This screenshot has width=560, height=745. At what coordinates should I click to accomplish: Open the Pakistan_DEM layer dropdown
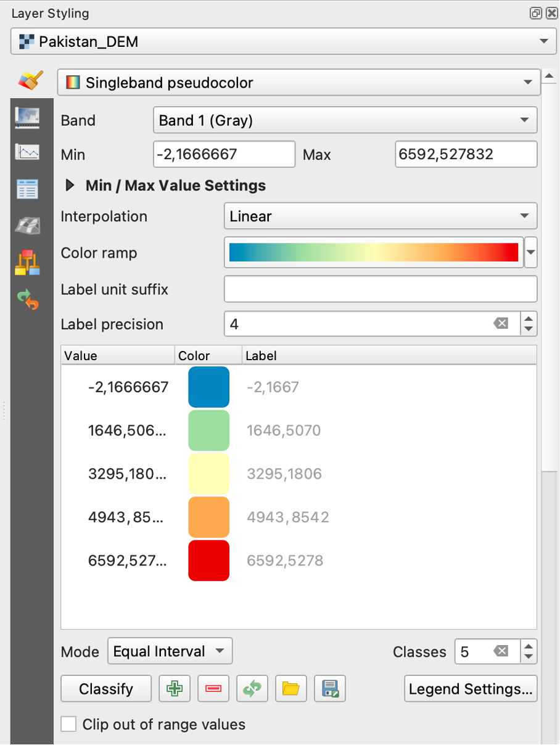point(281,42)
